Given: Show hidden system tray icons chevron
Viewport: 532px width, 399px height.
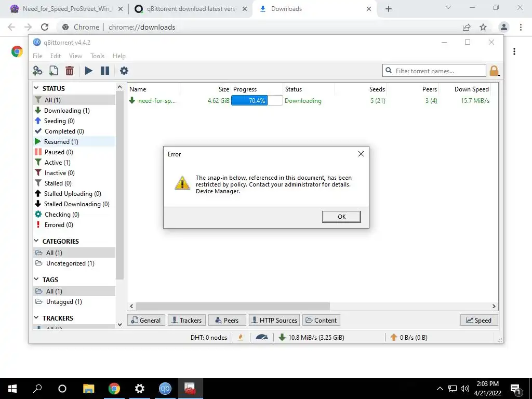Looking at the screenshot, I should click(x=440, y=389).
